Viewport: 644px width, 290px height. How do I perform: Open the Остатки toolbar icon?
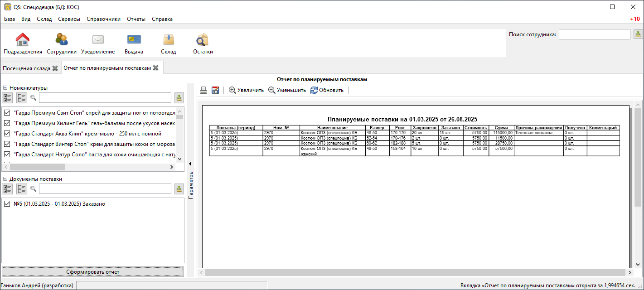click(x=203, y=40)
